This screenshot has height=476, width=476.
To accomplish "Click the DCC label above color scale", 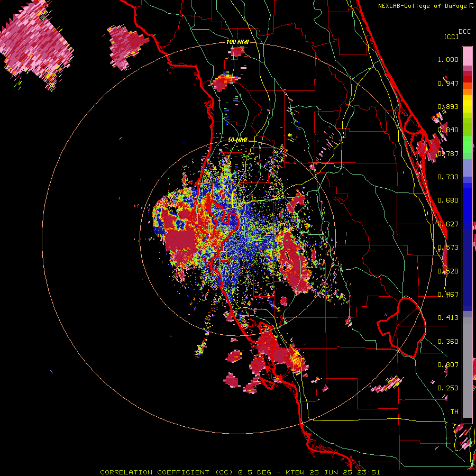I will point(465,32).
